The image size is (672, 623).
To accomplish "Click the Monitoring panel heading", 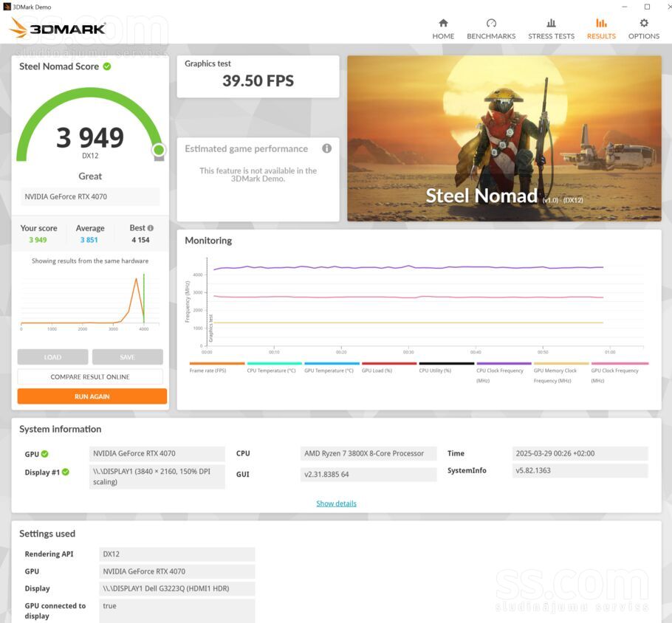I will [x=208, y=241].
